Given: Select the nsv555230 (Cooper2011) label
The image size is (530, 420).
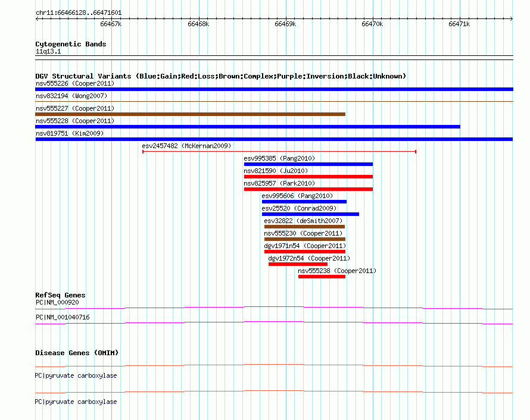Looking at the screenshot, I should [303, 233].
